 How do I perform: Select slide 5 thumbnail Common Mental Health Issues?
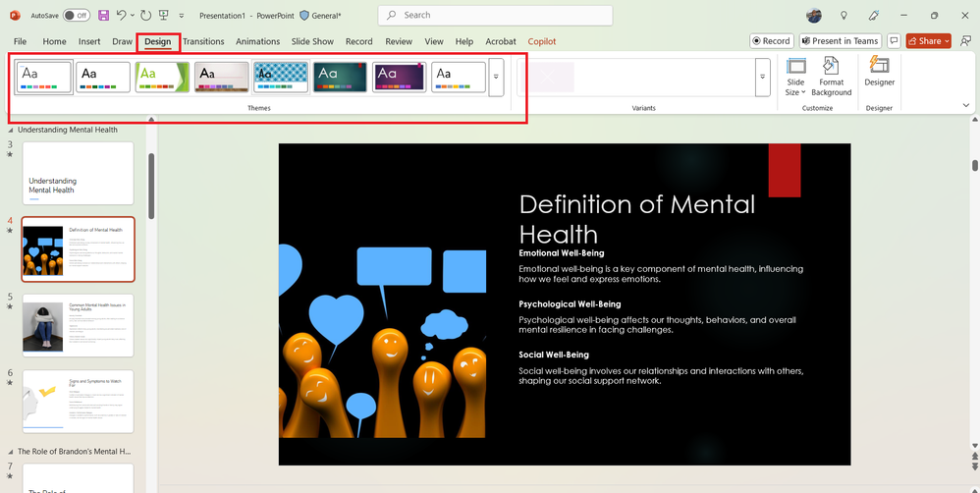pyautogui.click(x=79, y=325)
